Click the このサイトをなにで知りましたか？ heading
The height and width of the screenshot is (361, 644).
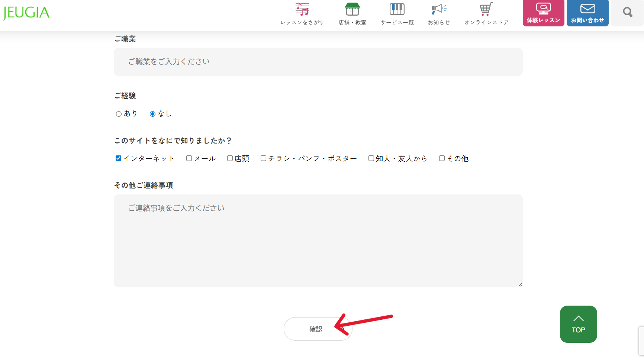(173, 141)
